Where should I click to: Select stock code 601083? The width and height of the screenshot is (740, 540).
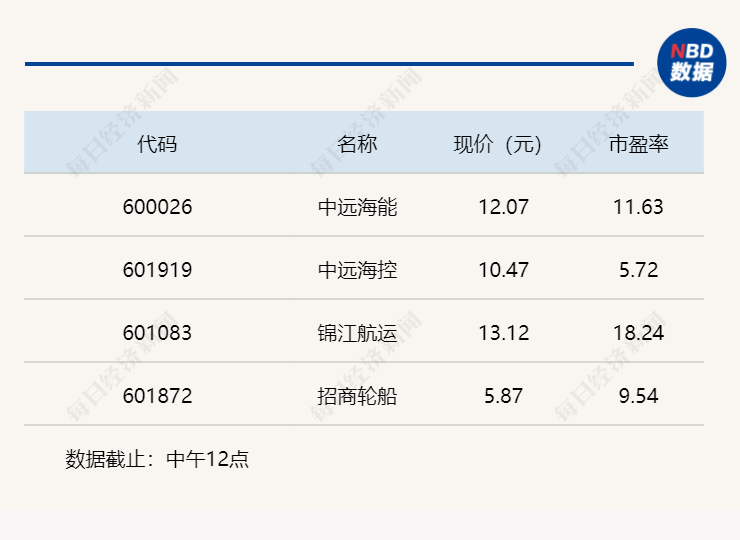(x=158, y=333)
